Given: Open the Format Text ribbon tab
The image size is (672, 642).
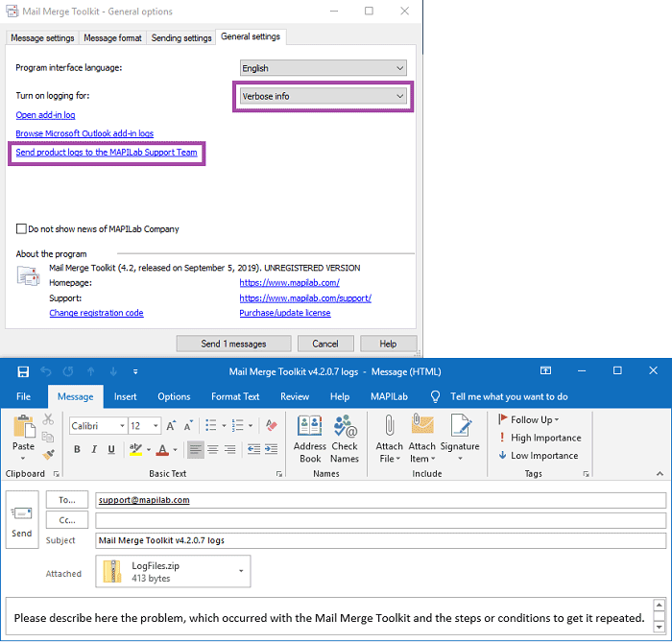Looking at the screenshot, I should point(235,396).
